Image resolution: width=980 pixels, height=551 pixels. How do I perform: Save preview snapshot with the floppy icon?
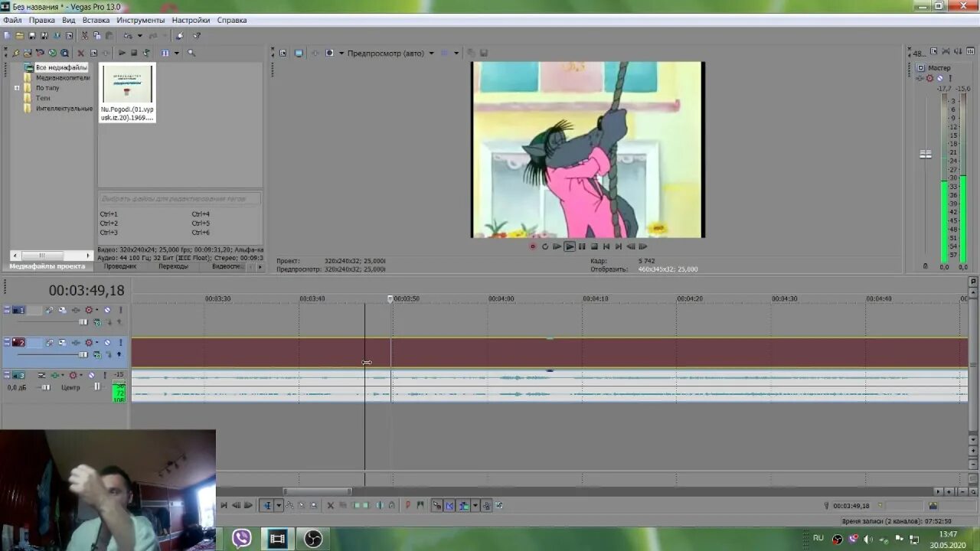click(484, 53)
